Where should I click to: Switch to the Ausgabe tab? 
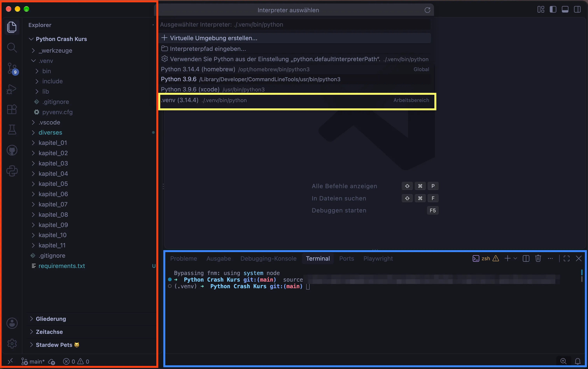(x=219, y=258)
